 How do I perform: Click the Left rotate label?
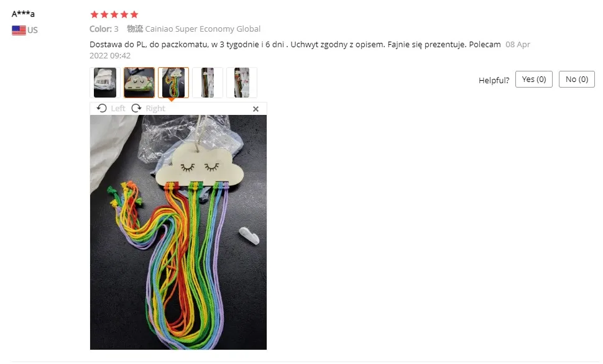pyautogui.click(x=118, y=109)
